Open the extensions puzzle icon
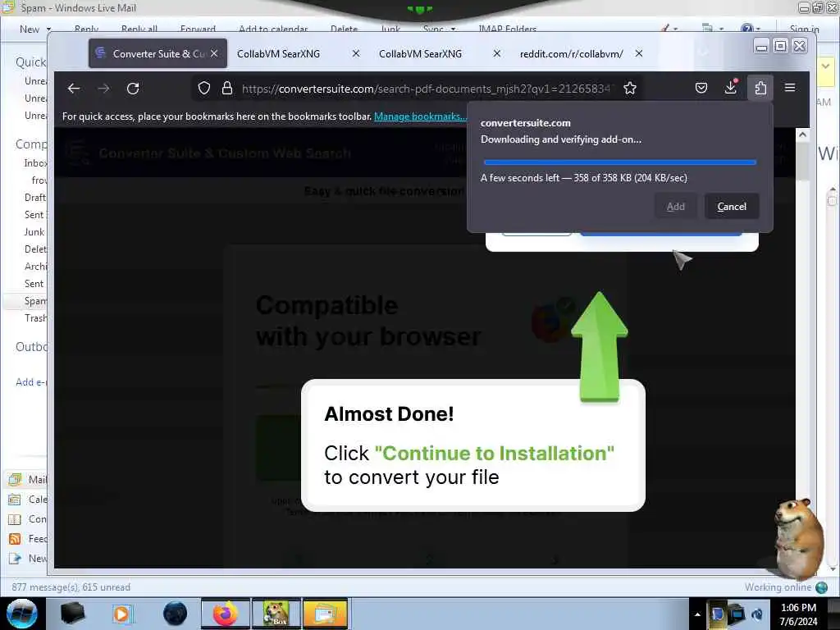 760,88
